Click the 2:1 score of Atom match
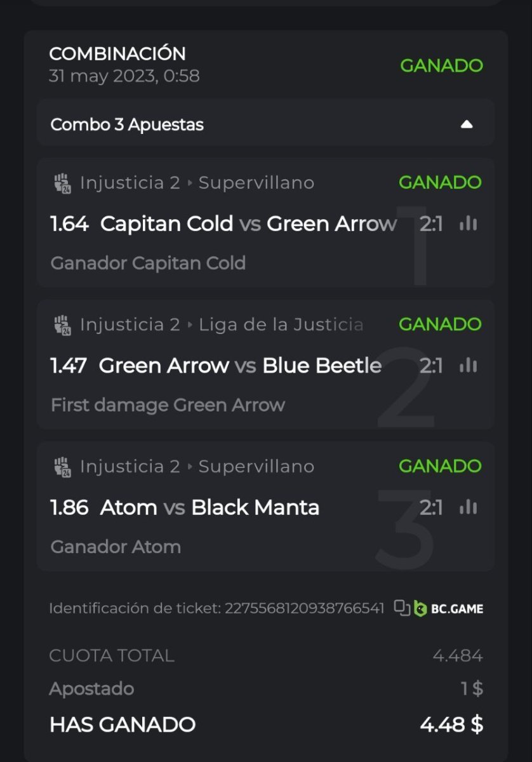 (431, 507)
